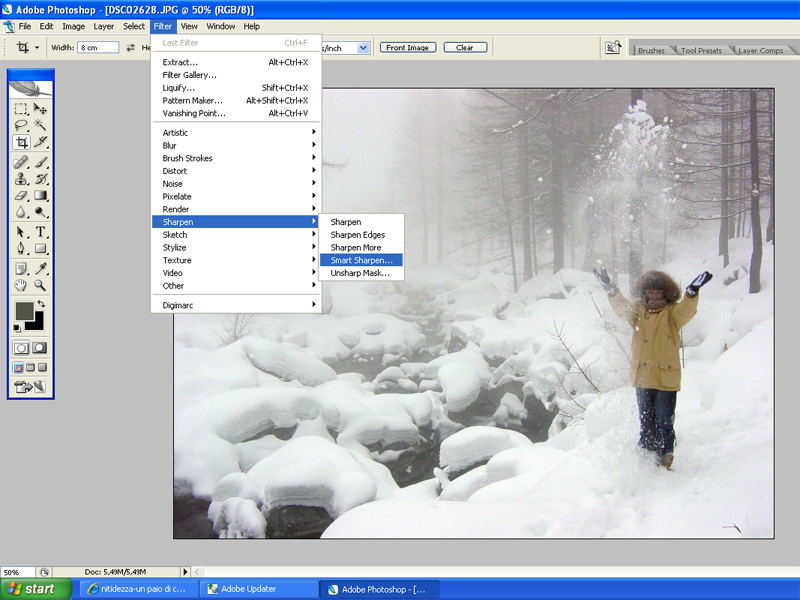Viewport: 800px width, 600px height.
Task: Select the Clone Stamp tool
Action: pos(21,178)
